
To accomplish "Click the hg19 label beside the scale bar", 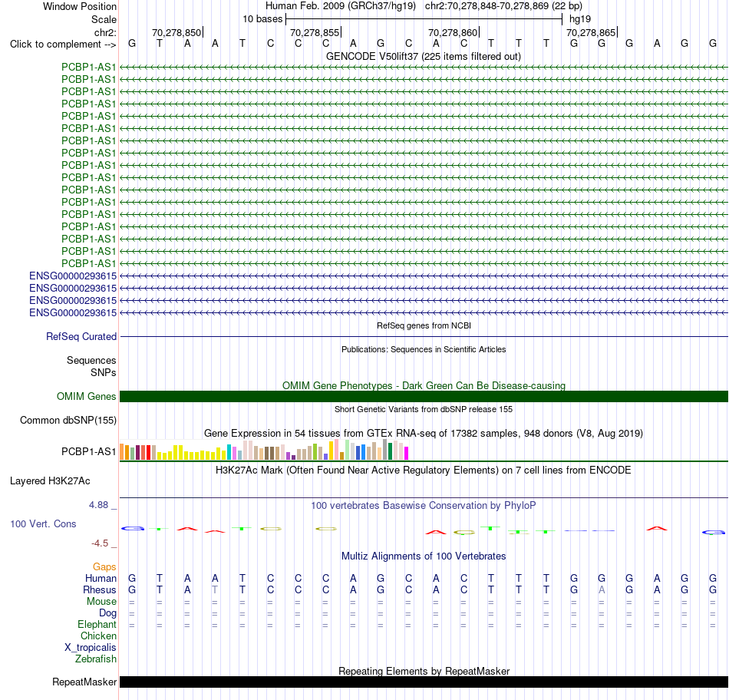I will [580, 19].
